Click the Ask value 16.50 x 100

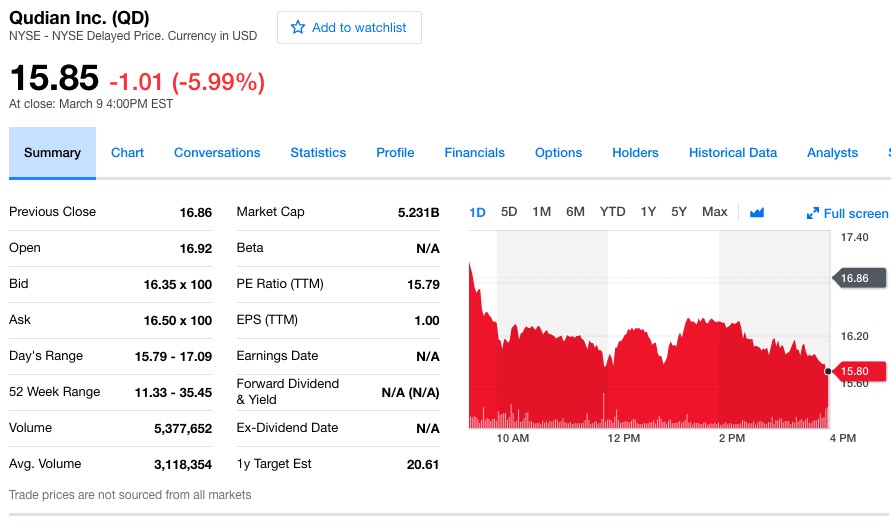click(x=178, y=320)
